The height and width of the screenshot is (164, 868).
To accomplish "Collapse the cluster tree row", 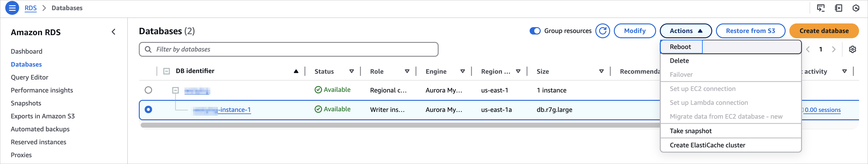I will click(175, 90).
